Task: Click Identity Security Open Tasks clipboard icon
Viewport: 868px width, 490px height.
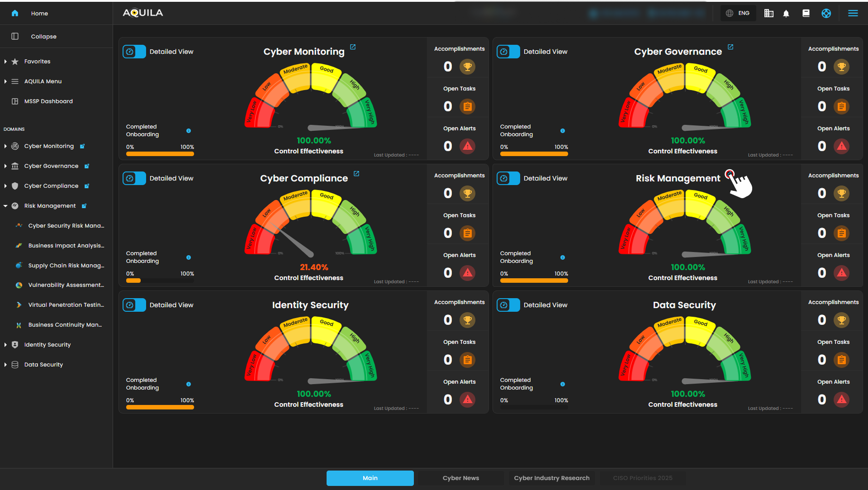Action: coord(467,360)
